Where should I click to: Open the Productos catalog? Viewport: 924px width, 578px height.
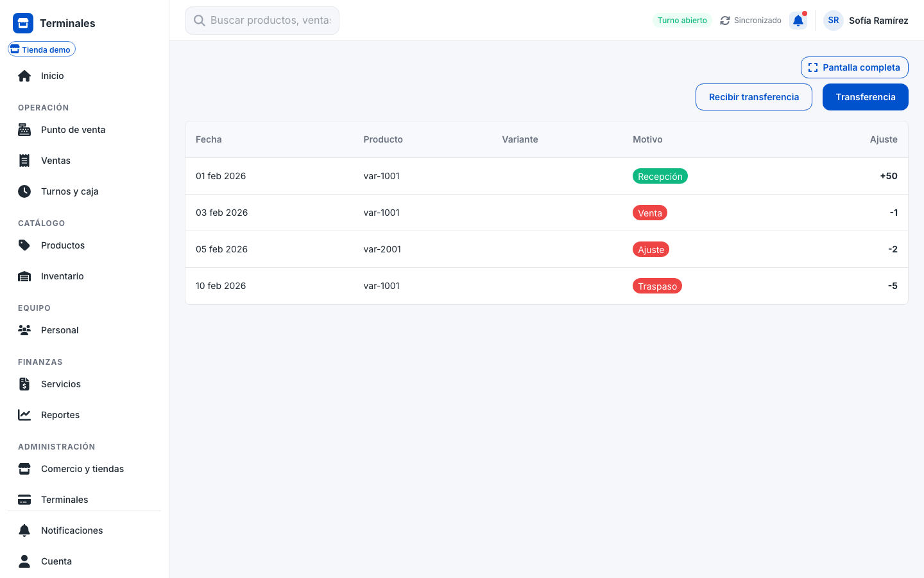pyautogui.click(x=85, y=245)
